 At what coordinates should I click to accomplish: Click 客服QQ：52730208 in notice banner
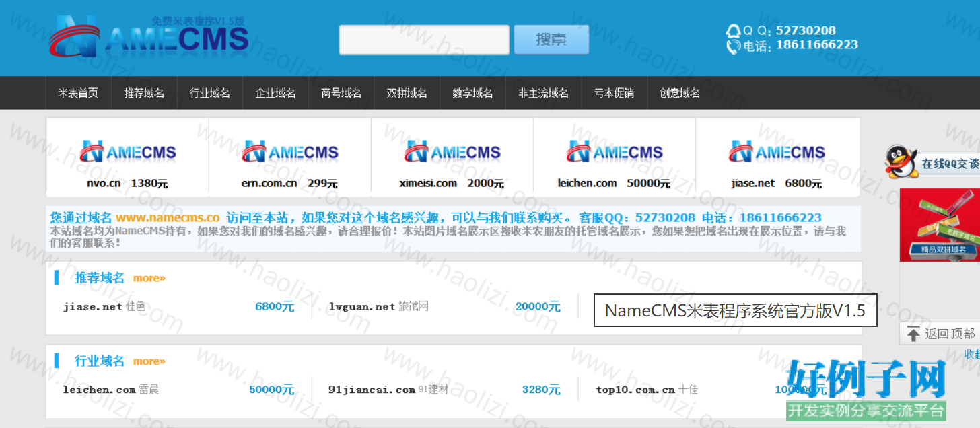click(x=637, y=218)
